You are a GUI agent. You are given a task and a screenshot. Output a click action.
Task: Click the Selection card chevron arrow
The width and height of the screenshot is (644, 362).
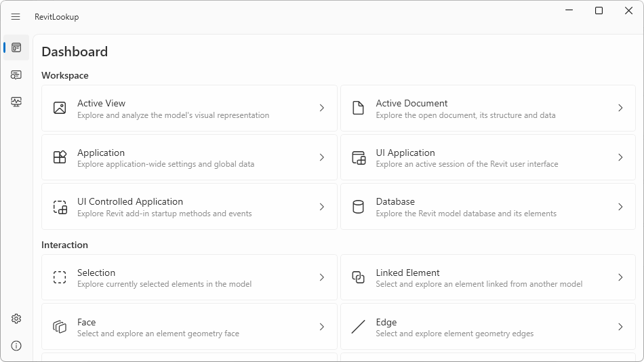(322, 277)
